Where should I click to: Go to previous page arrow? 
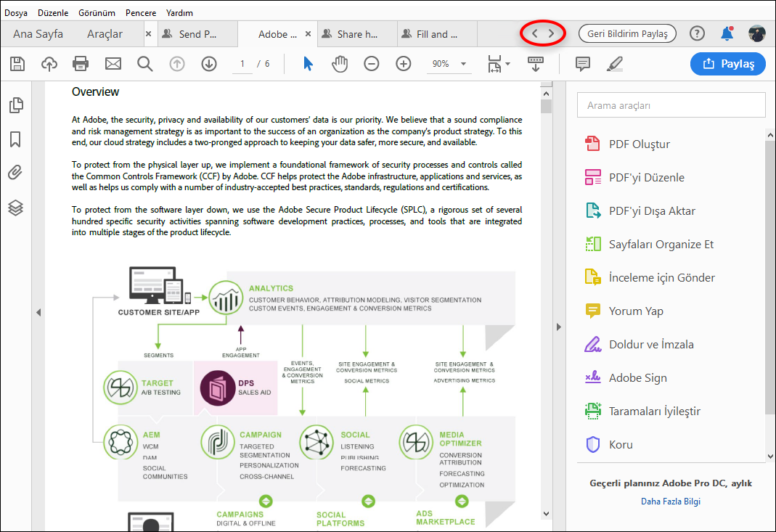click(x=177, y=64)
